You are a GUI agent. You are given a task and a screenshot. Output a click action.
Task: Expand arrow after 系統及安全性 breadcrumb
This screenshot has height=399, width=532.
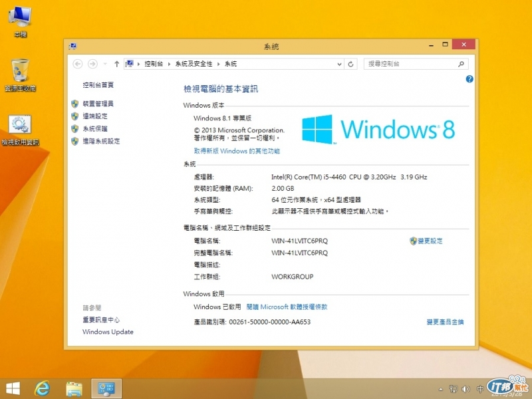(x=219, y=64)
